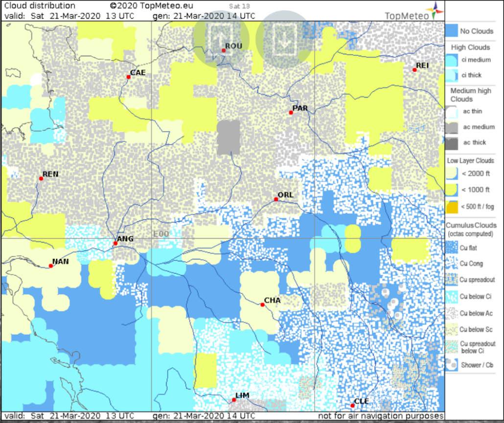Click the TopMeteo brand name text
This screenshot has height=423, width=504.
[x=407, y=16]
